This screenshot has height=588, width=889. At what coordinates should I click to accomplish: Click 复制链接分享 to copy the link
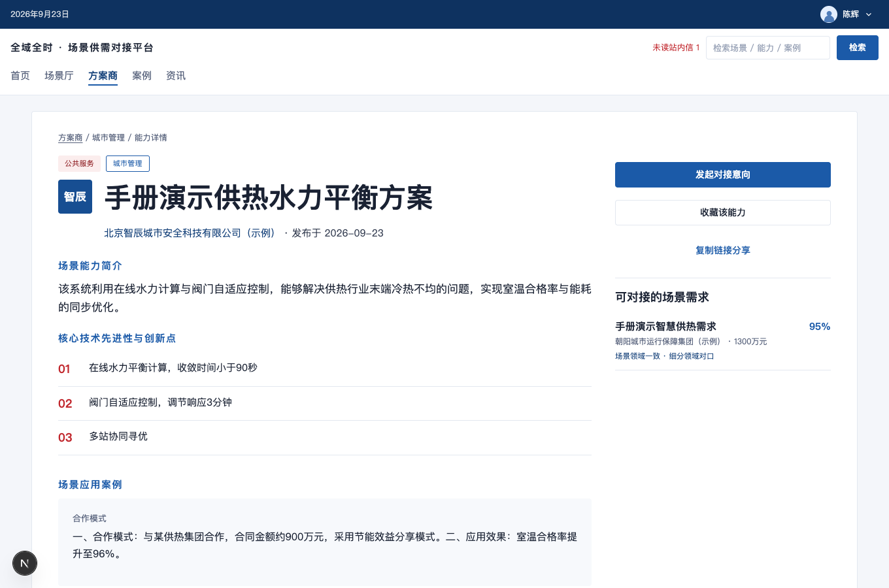pyautogui.click(x=723, y=250)
